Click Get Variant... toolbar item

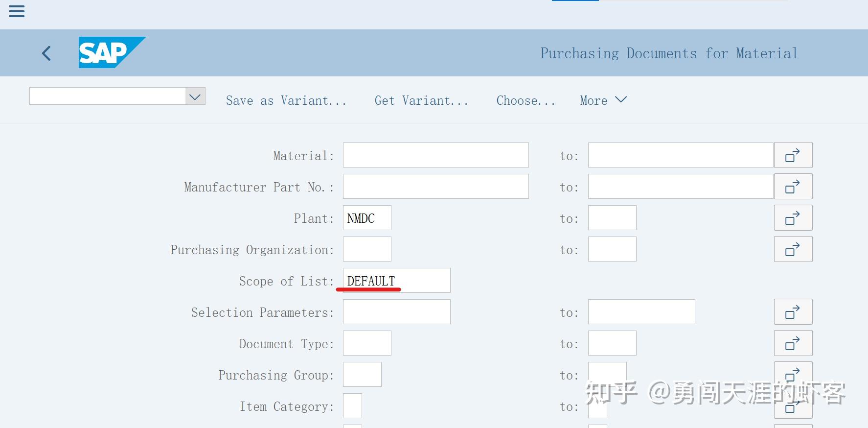point(421,100)
